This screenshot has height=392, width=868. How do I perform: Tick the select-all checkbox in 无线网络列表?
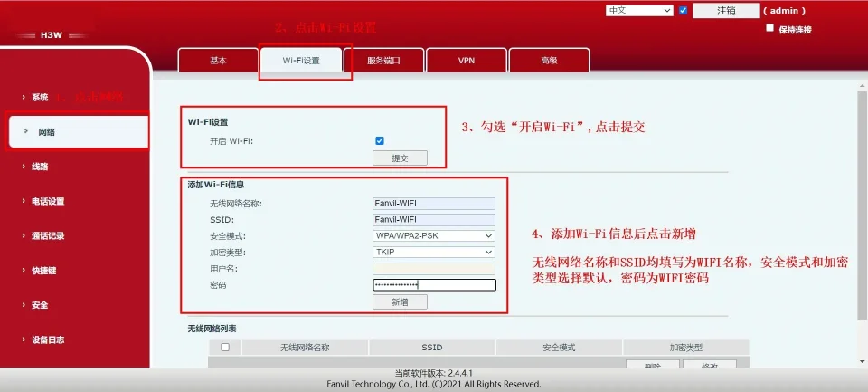coord(225,347)
